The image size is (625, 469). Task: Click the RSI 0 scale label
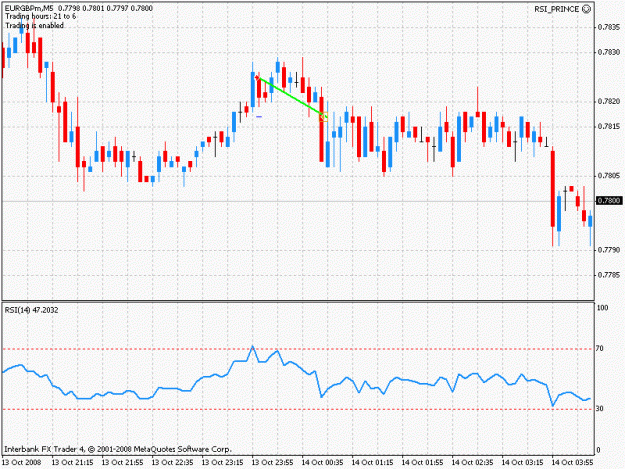click(598, 450)
